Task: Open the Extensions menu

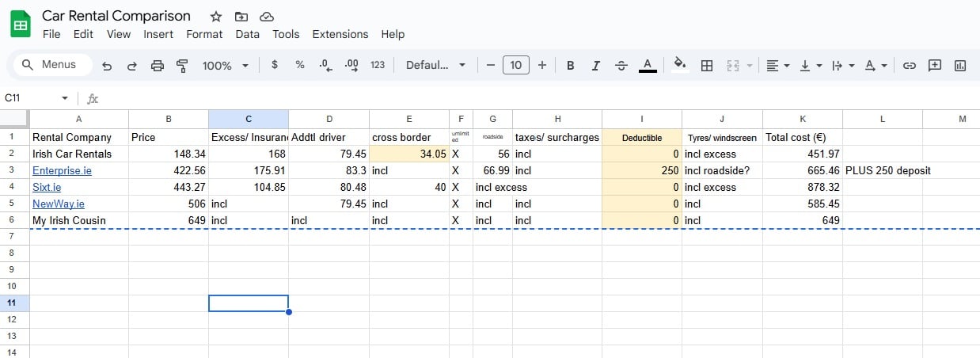Action: click(x=340, y=34)
